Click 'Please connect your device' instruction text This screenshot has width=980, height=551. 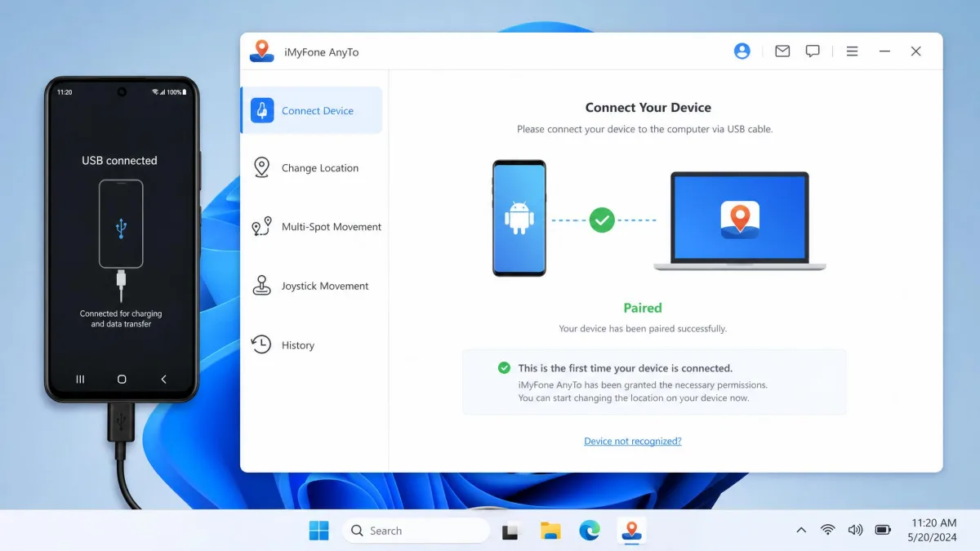pos(645,129)
